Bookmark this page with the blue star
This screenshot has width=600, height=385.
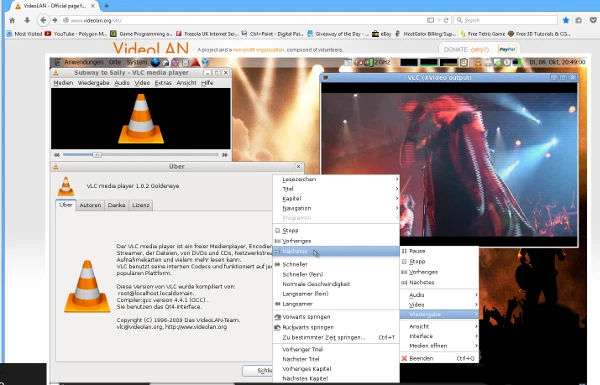[566, 20]
